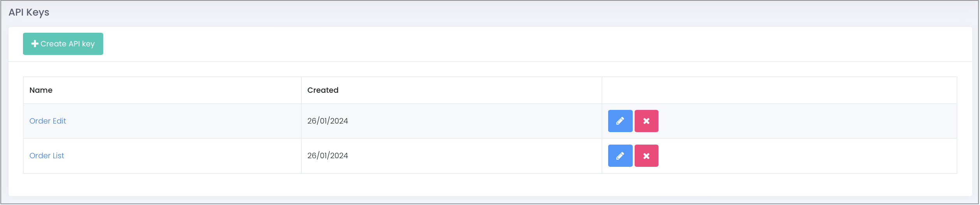
Task: Delete the Order Edit API key
Action: [x=646, y=121]
